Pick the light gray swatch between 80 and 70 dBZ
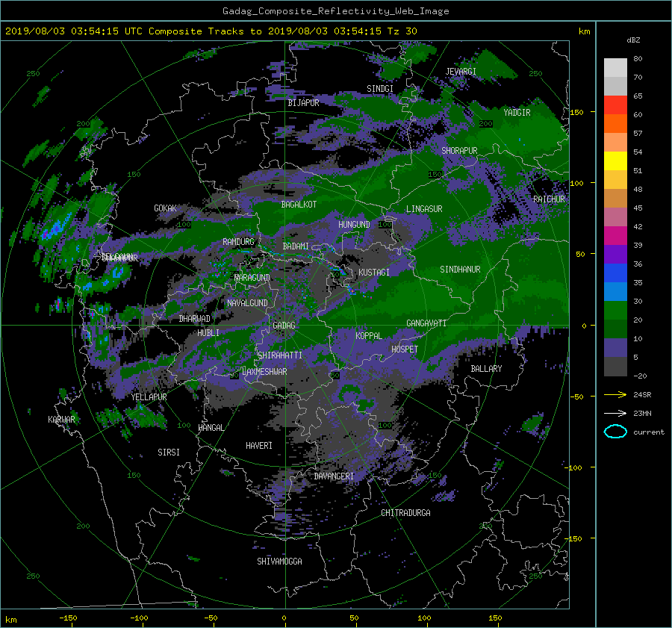The image size is (672, 628). (615, 68)
